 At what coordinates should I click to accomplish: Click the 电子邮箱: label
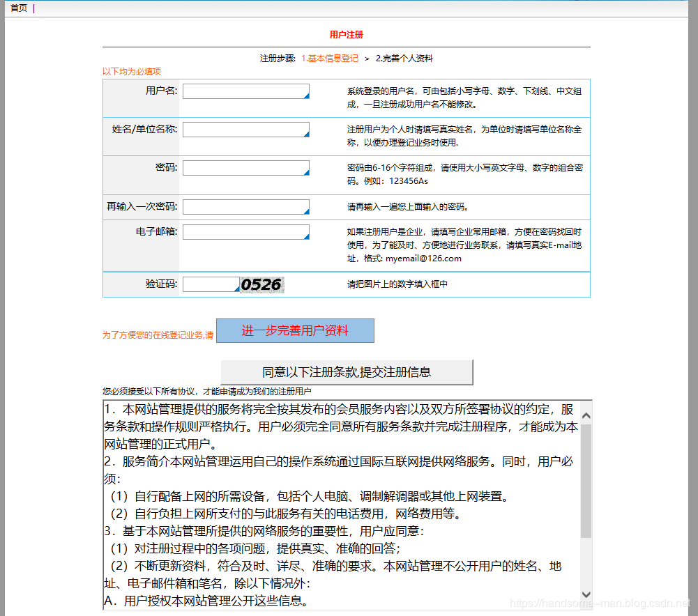(x=156, y=231)
